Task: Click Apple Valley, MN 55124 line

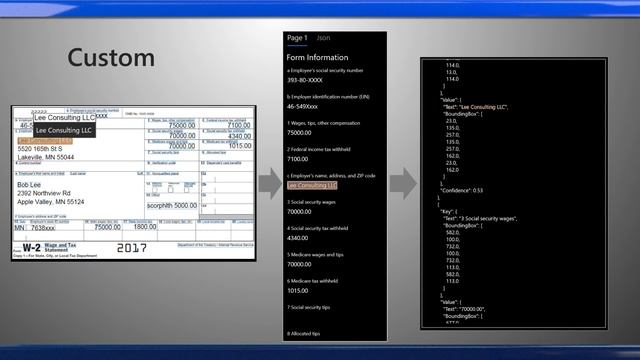Action: [51, 202]
